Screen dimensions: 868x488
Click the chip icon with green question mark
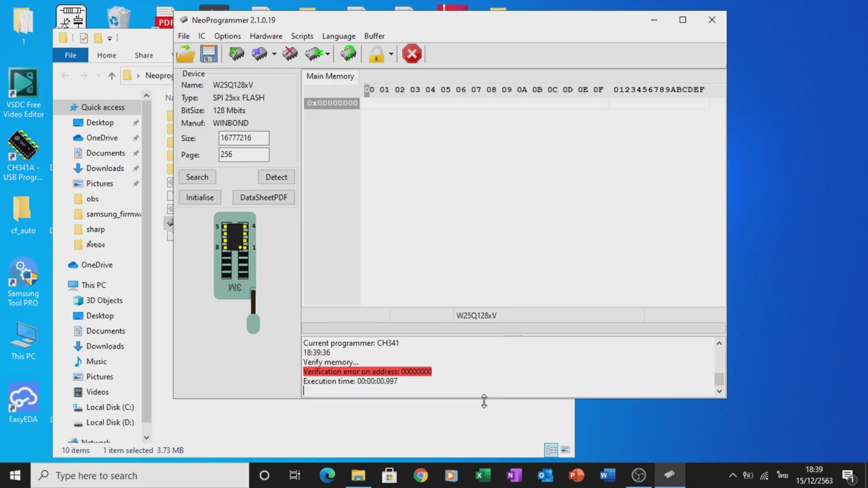pyautogui.click(x=349, y=54)
